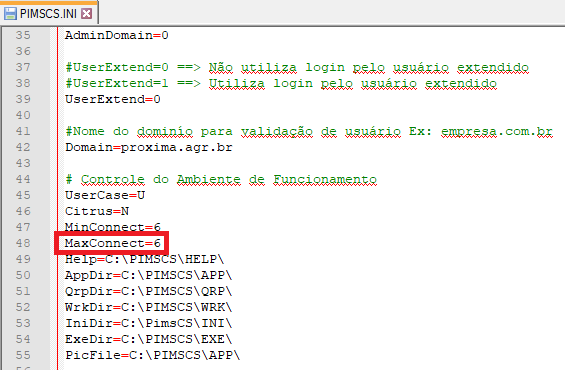The image size is (565, 370).
Task: Click line number 36 in the margin
Action: pos(23,51)
